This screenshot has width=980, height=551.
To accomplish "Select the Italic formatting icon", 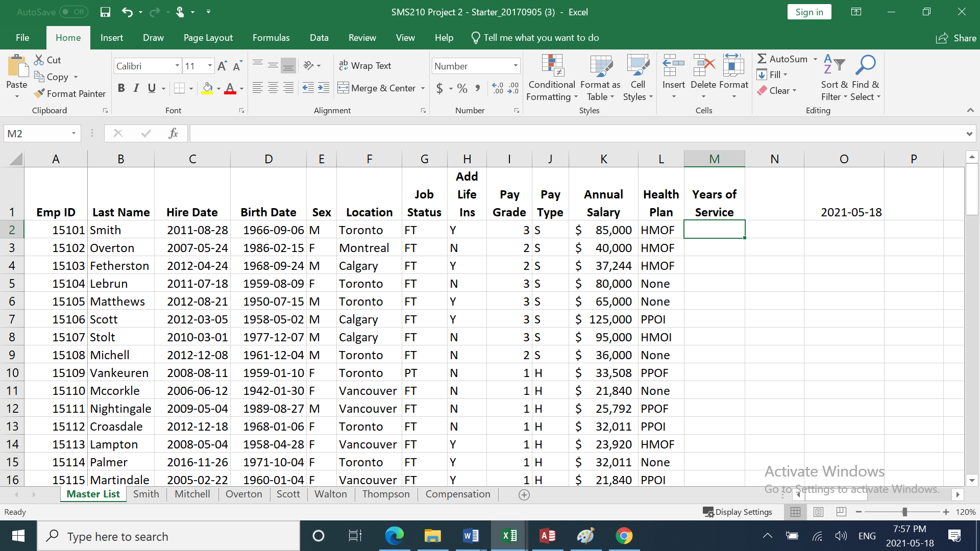I will pyautogui.click(x=136, y=88).
